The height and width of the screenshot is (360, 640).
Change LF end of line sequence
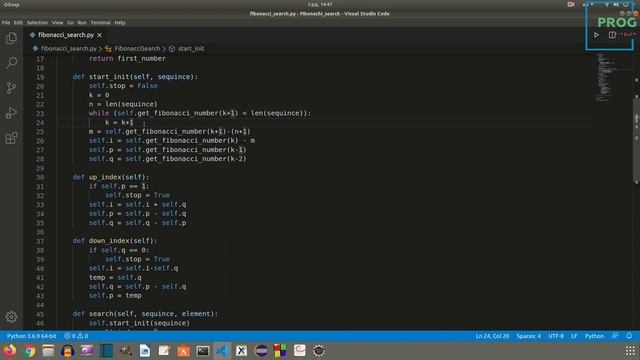tap(574, 336)
